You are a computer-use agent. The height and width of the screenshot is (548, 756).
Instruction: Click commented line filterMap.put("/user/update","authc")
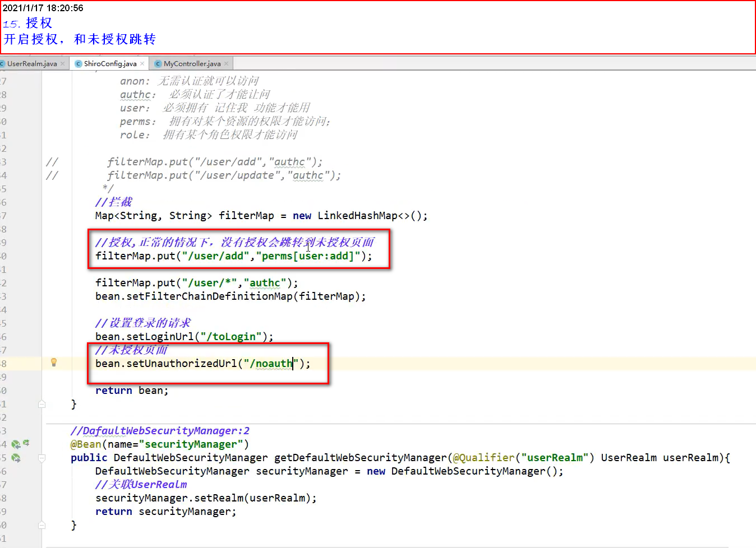(x=224, y=175)
